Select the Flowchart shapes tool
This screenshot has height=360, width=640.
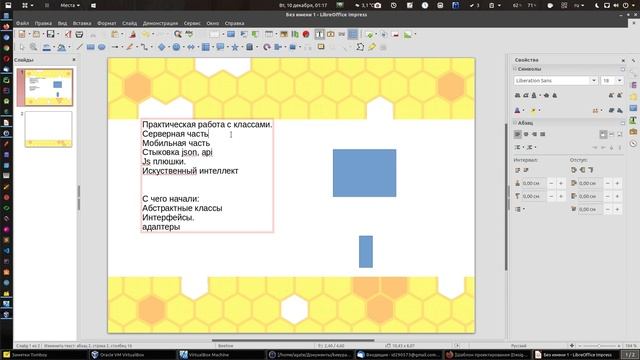point(206,47)
